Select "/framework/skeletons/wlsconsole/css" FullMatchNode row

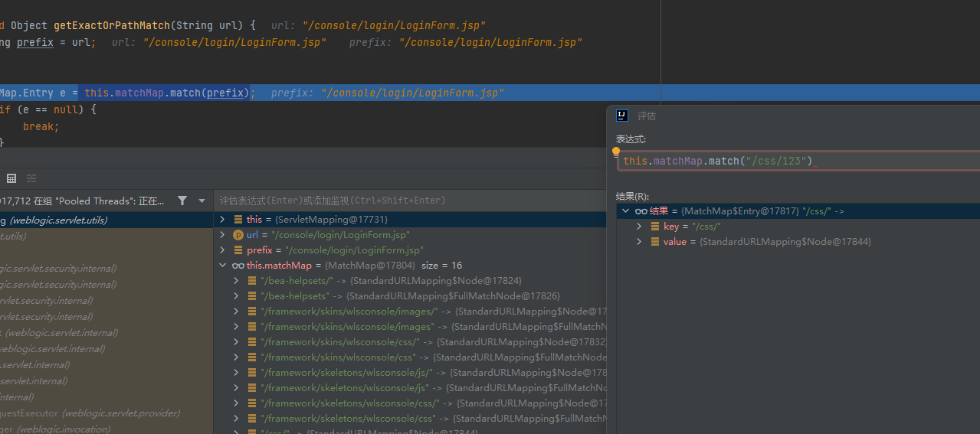[410, 419]
